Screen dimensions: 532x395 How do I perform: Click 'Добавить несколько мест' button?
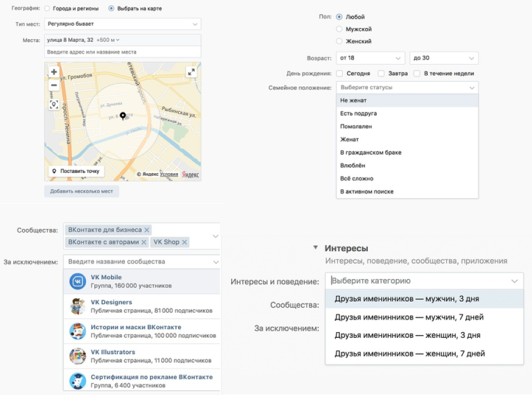(82, 191)
